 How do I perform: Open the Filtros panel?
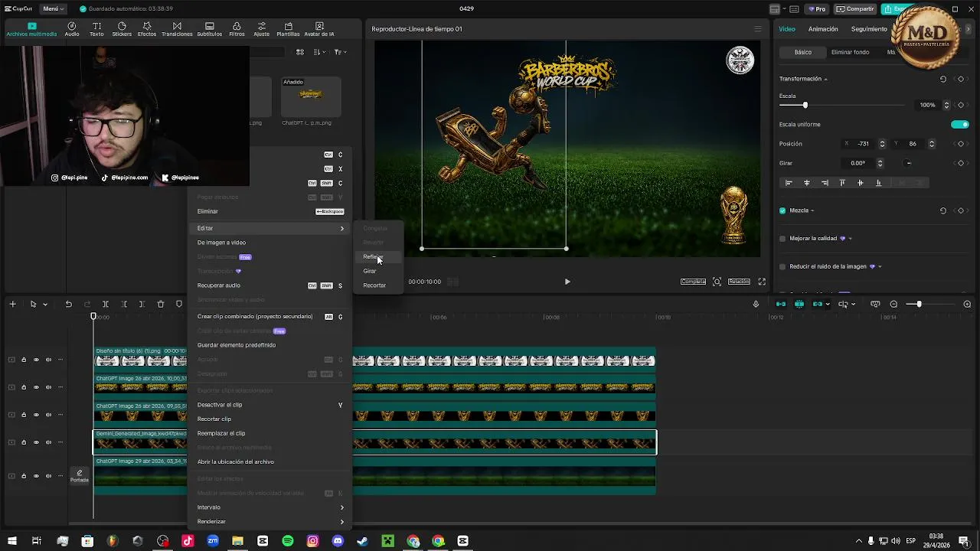[x=237, y=29]
